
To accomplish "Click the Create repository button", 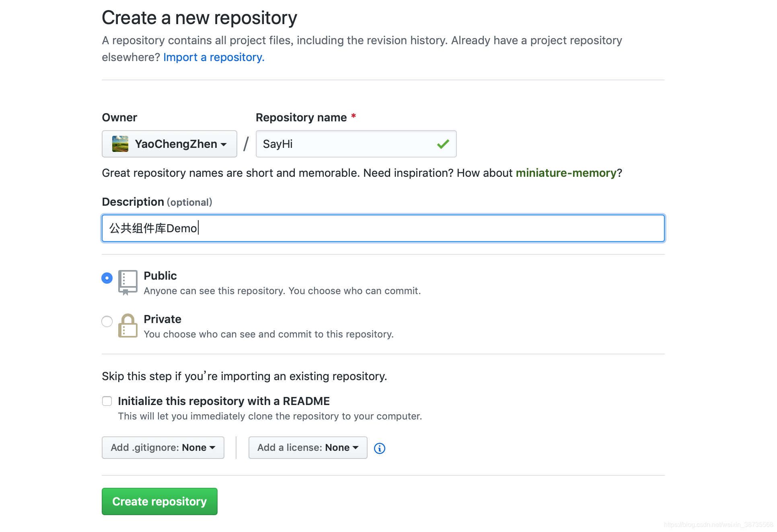I will click(x=160, y=501).
